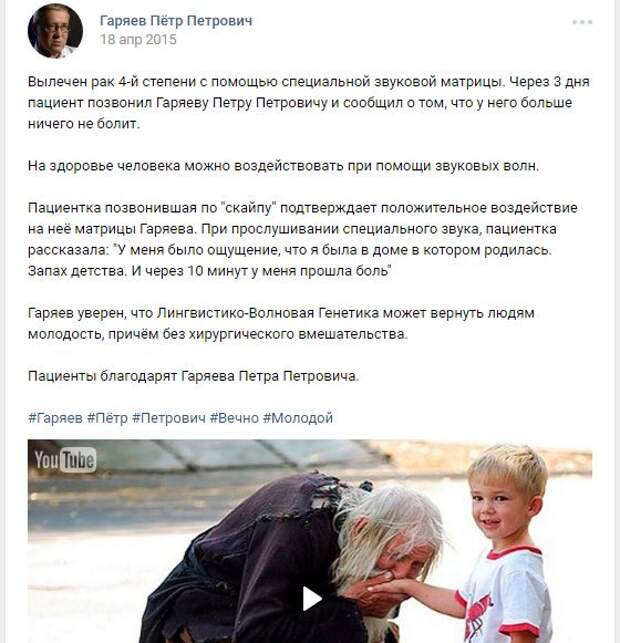Click the sentence Пациенты благодарят Гаряева
Image resolution: width=620 pixels, height=643 pixels.
tap(194, 376)
